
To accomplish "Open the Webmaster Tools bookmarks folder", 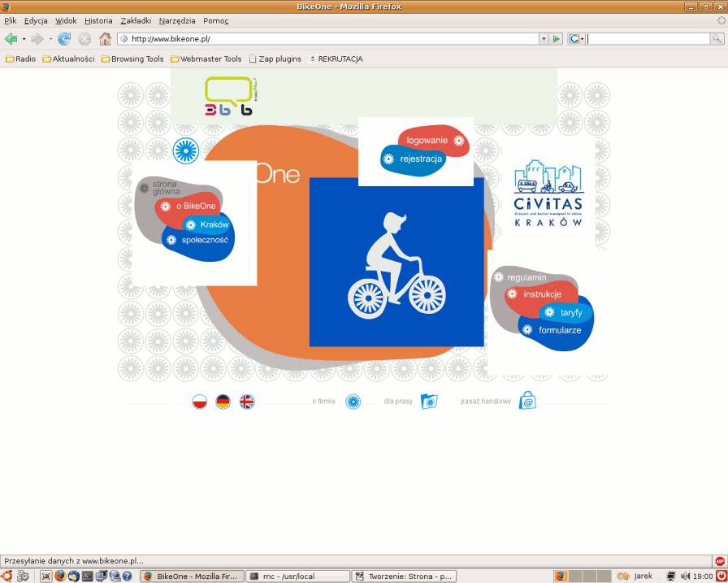I will pyautogui.click(x=206, y=59).
